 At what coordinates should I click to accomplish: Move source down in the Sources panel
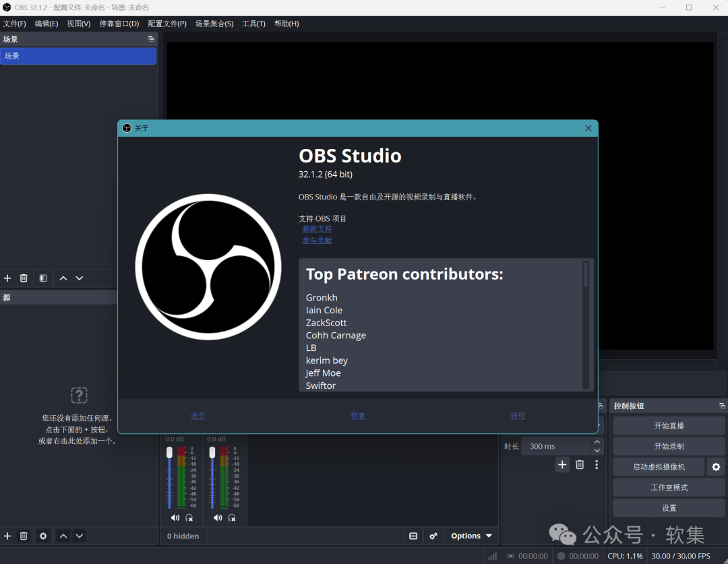tap(80, 536)
